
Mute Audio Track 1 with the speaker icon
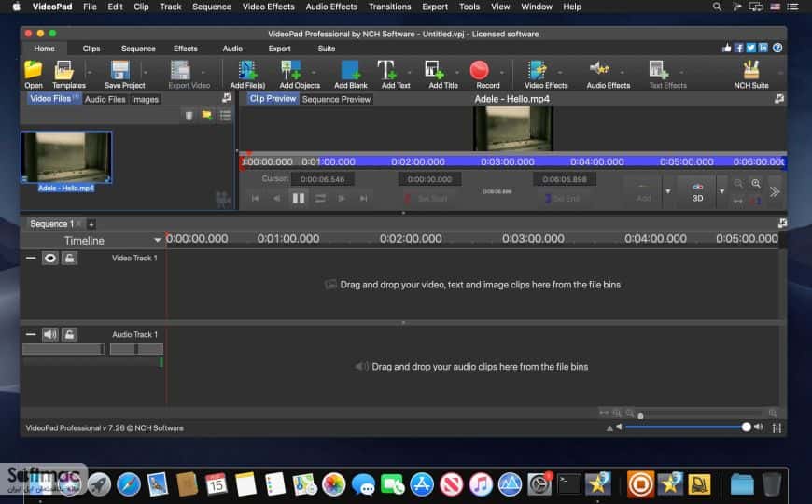[x=49, y=335]
